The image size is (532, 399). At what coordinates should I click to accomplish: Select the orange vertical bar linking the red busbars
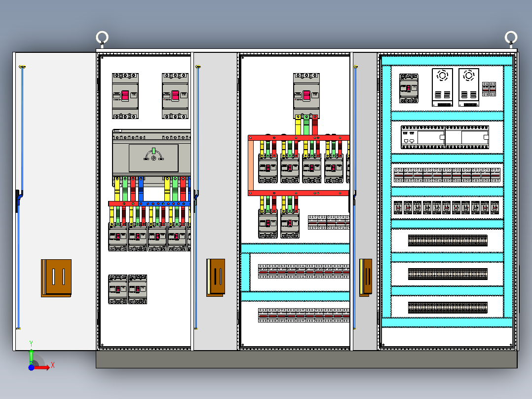tap(251, 166)
